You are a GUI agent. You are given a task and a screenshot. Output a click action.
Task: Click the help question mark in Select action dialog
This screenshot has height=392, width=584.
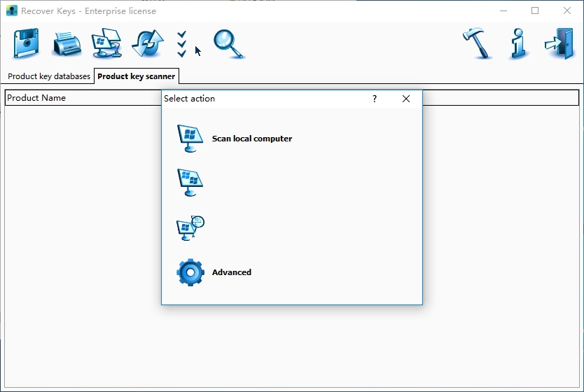point(375,99)
